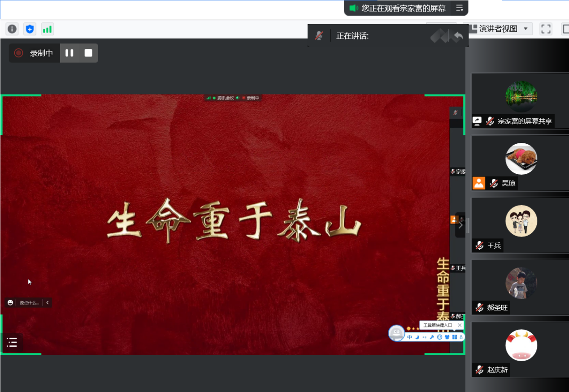Click the reply arrow in the speaking bar
The height and width of the screenshot is (392, 569).
point(457,36)
